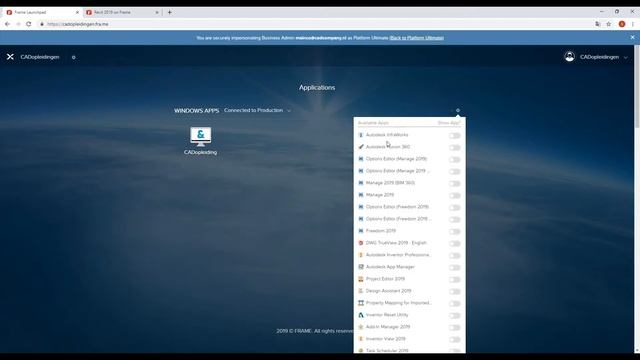The height and width of the screenshot is (360, 640).
Task: Select the Inventor Reset Utility row text
Action: point(387,315)
